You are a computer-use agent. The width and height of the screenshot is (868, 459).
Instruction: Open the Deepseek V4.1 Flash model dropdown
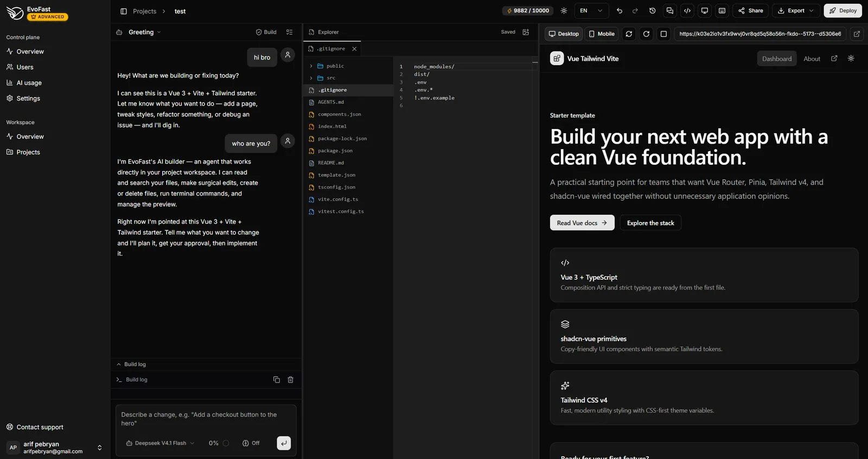pyautogui.click(x=160, y=443)
